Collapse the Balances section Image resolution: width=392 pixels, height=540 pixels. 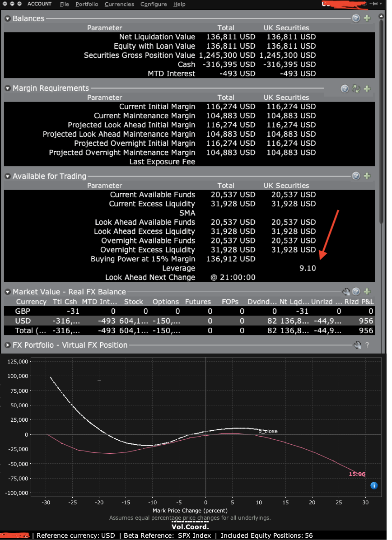pyautogui.click(x=7, y=19)
